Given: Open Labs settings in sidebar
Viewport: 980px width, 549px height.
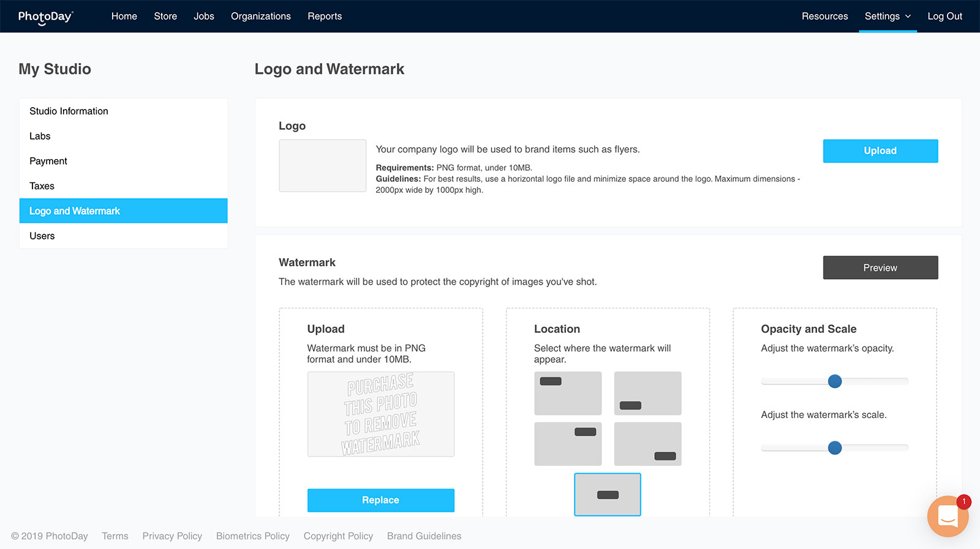Looking at the screenshot, I should pyautogui.click(x=124, y=136).
